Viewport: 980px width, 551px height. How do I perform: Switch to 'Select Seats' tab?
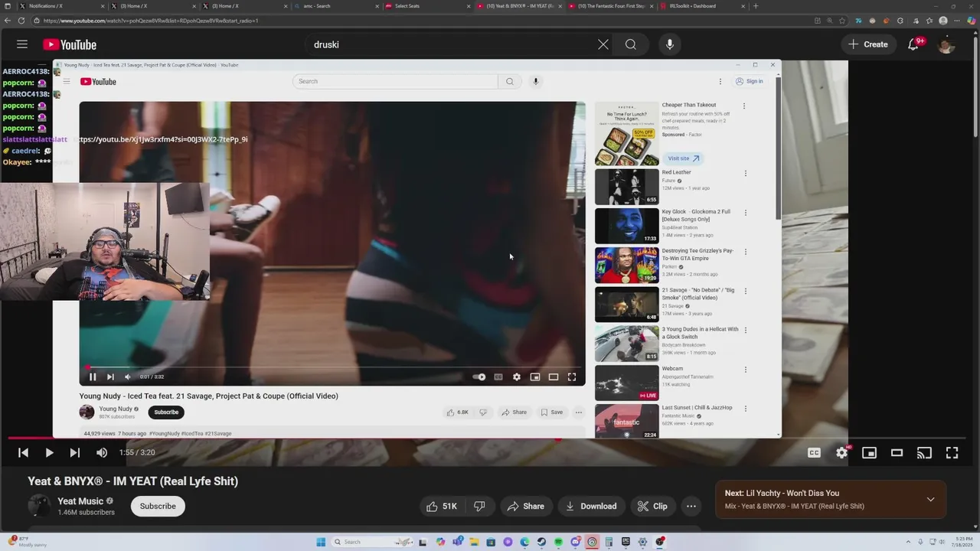point(425,6)
